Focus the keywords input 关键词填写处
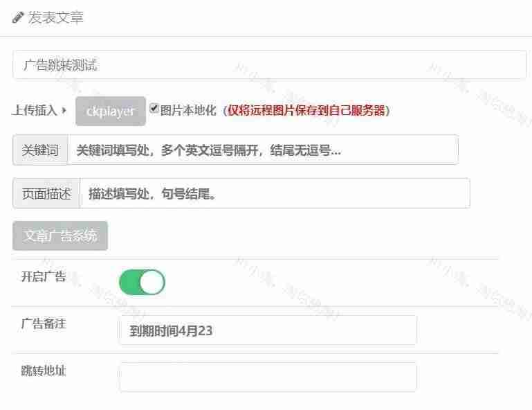532x410 pixels. [264, 150]
